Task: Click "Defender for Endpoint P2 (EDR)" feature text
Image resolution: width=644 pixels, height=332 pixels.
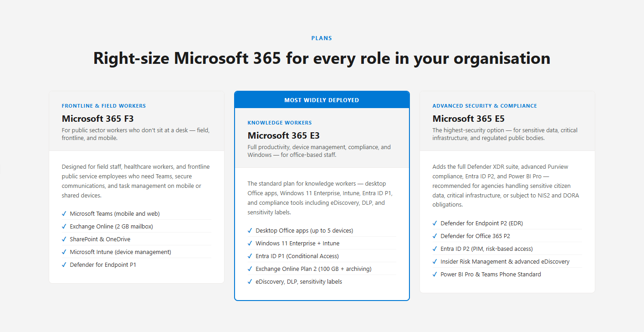Action: pyautogui.click(x=482, y=223)
